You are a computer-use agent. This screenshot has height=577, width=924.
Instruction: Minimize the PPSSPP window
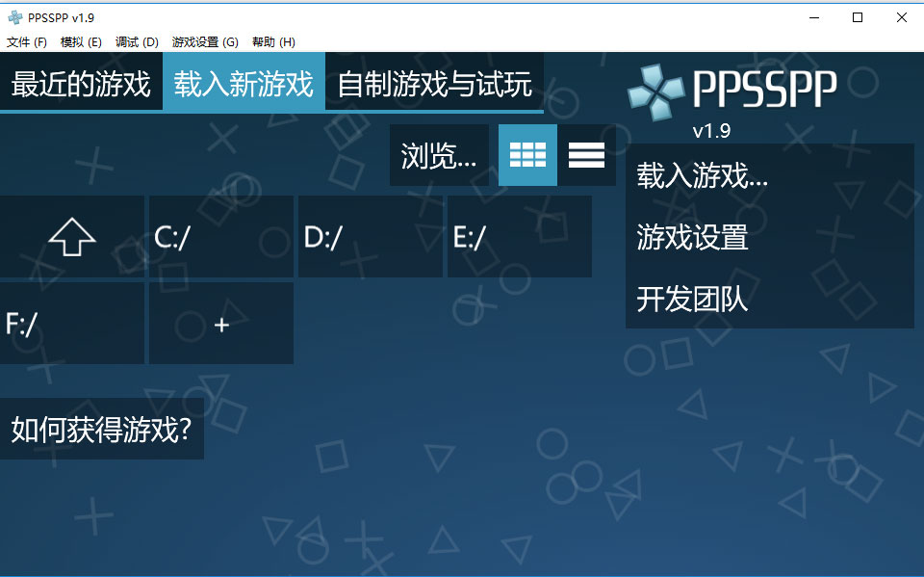tap(814, 17)
